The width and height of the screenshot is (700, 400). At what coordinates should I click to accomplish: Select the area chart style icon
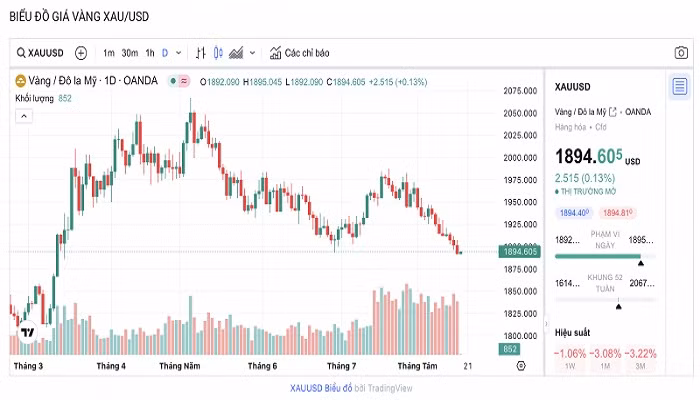click(237, 53)
